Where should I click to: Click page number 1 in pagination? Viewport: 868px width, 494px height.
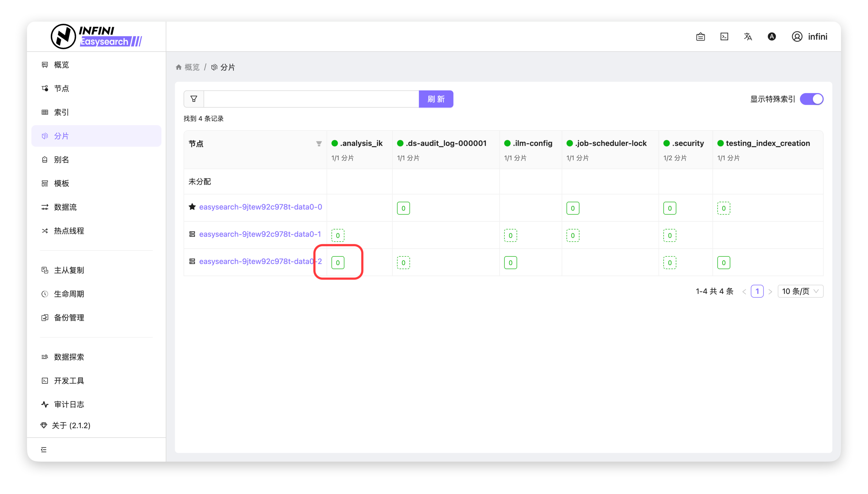pyautogui.click(x=757, y=291)
